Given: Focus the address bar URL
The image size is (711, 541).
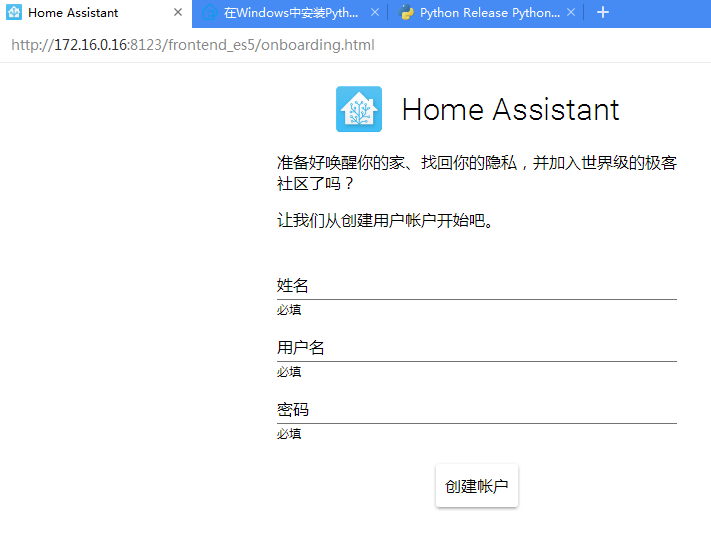Looking at the screenshot, I should [x=193, y=45].
